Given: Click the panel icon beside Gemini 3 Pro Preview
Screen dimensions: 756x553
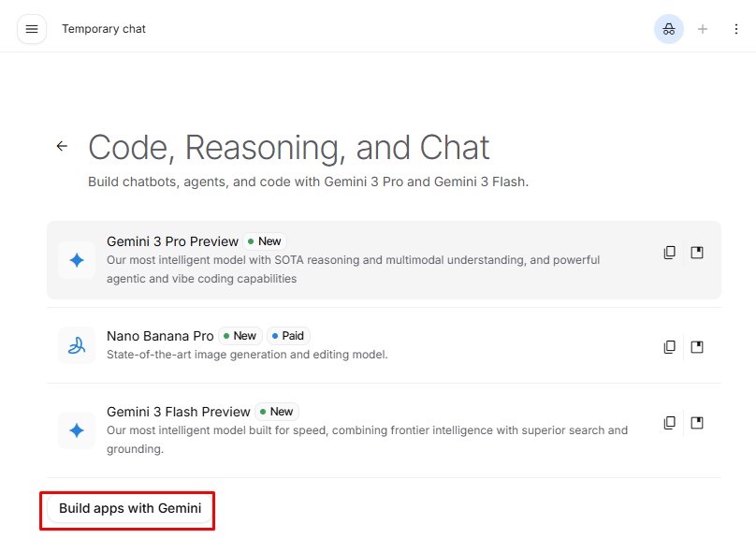Looking at the screenshot, I should [697, 253].
